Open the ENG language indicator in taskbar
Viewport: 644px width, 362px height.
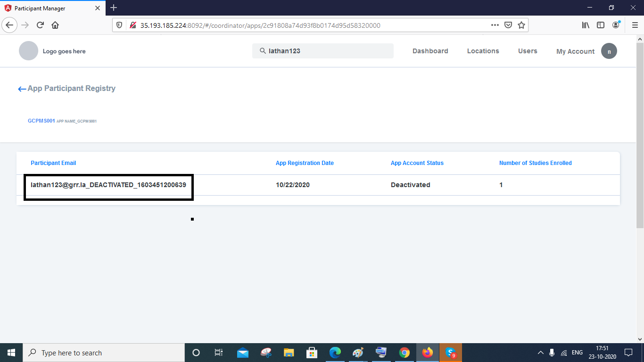[577, 352]
